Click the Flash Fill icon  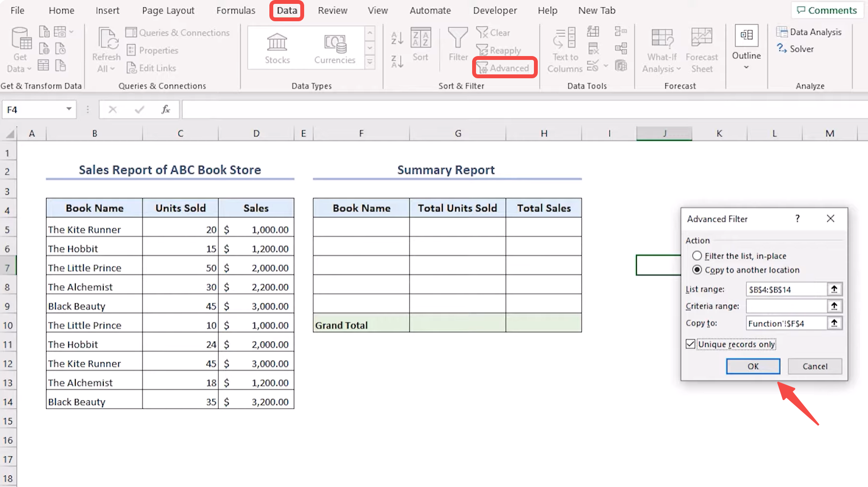tap(593, 32)
